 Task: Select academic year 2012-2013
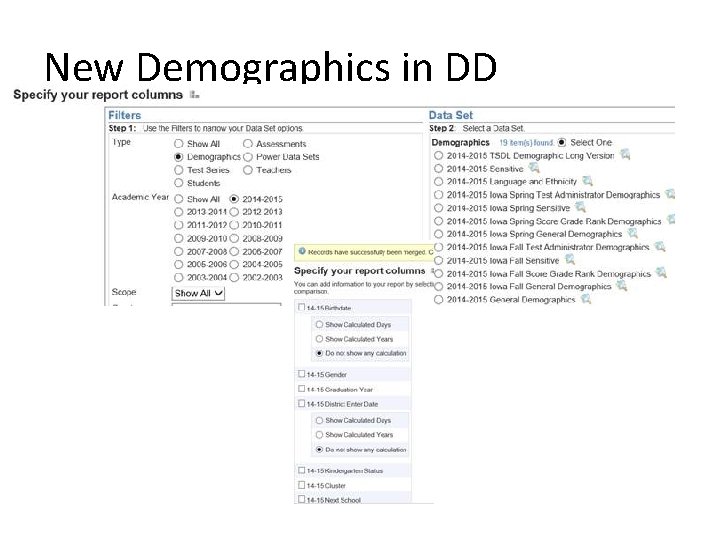[234, 212]
